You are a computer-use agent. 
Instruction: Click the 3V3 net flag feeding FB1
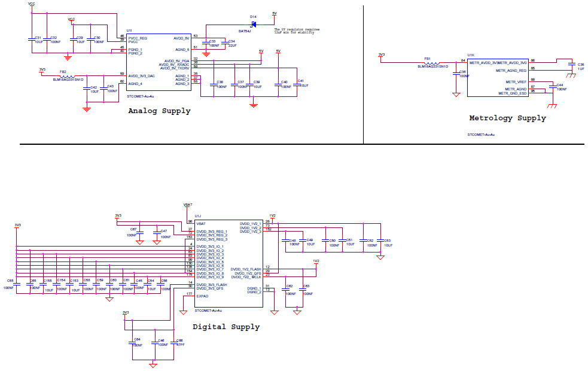[x=380, y=55]
